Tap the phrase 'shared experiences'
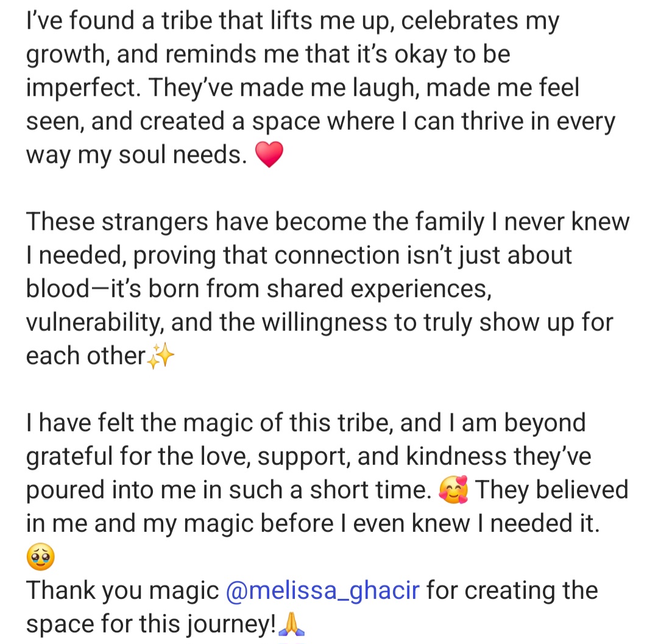Viewport: 658px width, 644px height. coord(379,289)
